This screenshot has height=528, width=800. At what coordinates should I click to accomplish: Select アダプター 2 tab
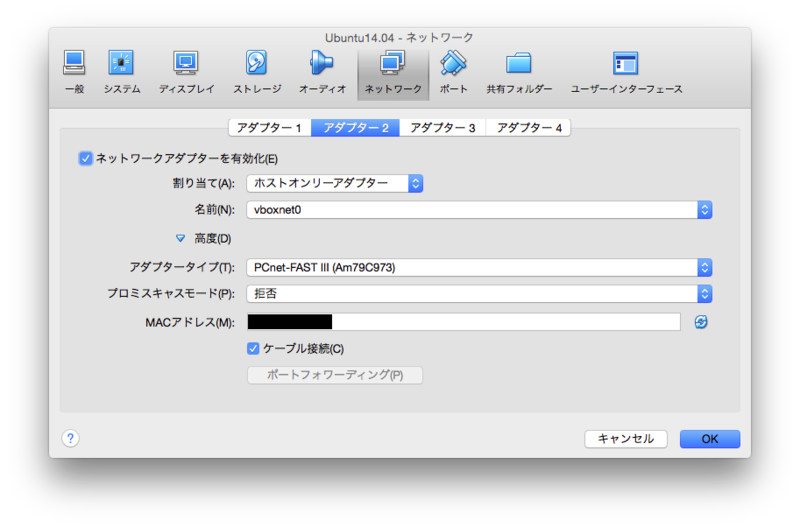click(356, 128)
